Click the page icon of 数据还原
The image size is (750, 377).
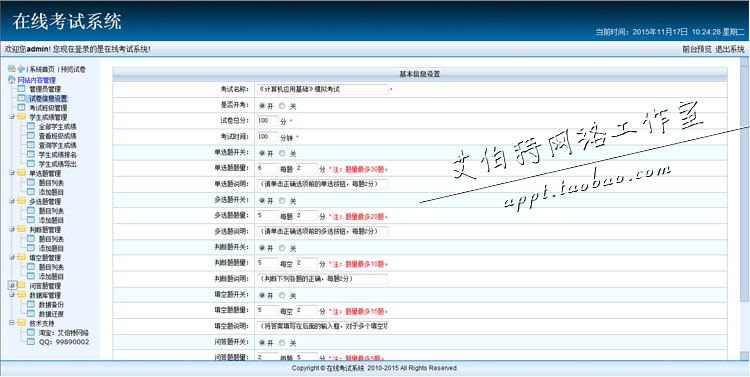pyautogui.click(x=31, y=313)
